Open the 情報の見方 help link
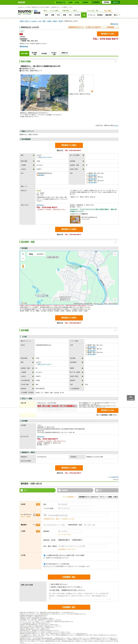 pyautogui.click(x=114, y=24)
